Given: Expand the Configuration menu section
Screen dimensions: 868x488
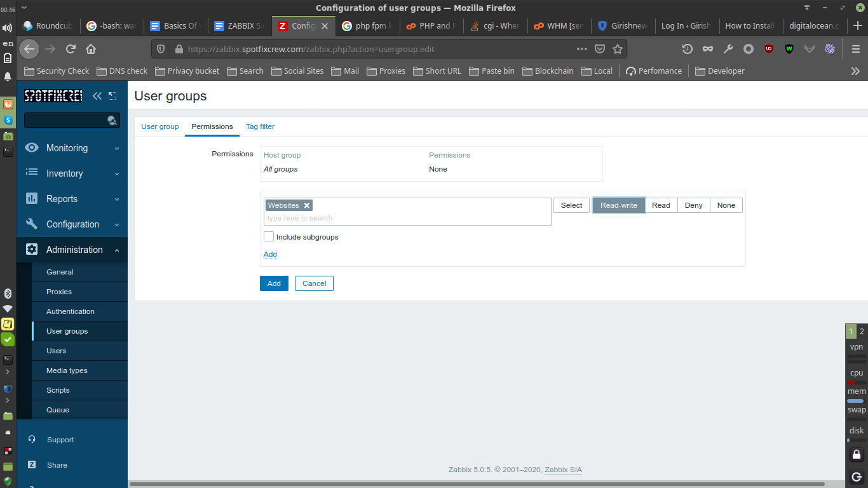Looking at the screenshot, I should 72,224.
